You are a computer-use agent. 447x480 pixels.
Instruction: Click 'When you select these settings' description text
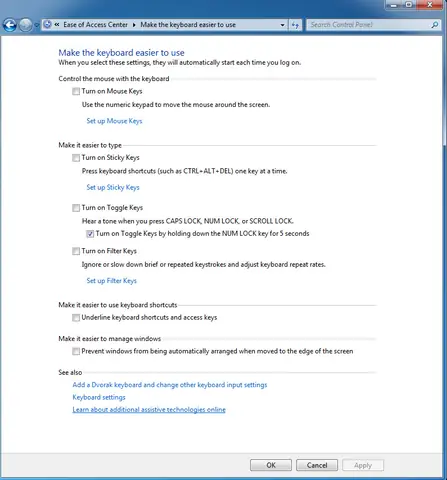pyautogui.click(x=180, y=63)
